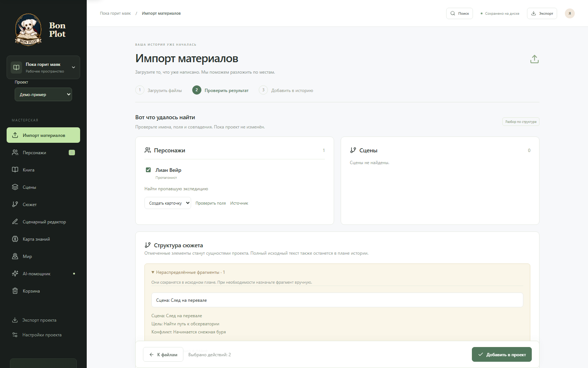Click the Сцены card branch icon
The width and height of the screenshot is (588, 368).
pyautogui.click(x=353, y=150)
